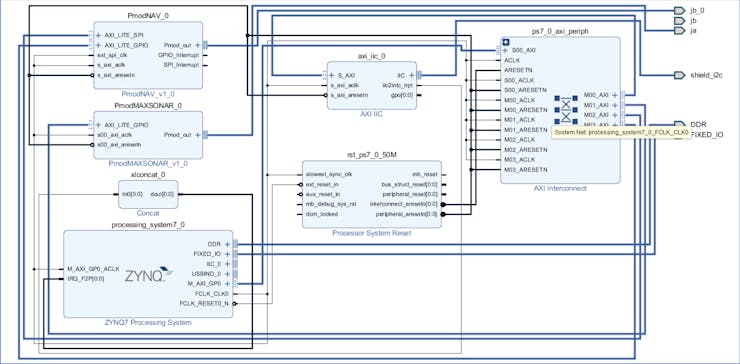This screenshot has height=364, width=740.
Task: Click the ZYNQ logo in processing_system7_0 block
Action: click(149, 273)
